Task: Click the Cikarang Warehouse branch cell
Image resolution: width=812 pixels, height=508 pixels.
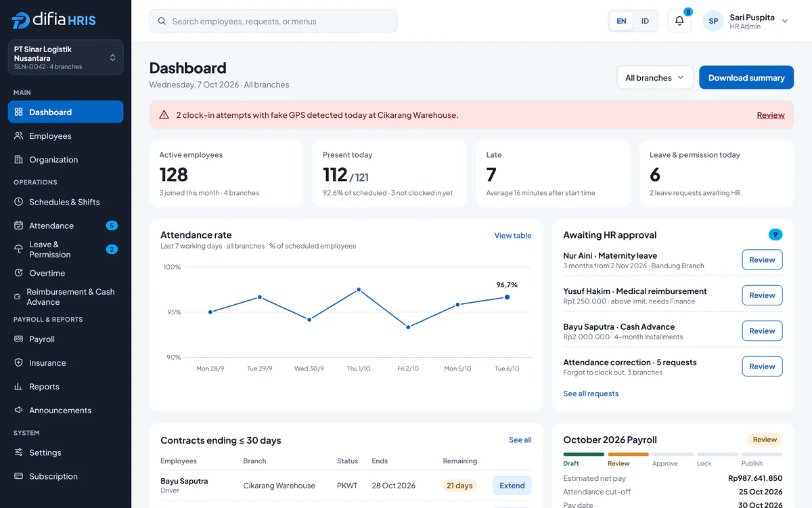Action: (x=279, y=486)
